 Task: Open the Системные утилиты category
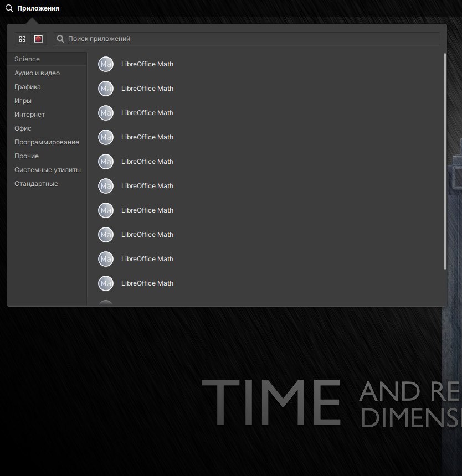pyautogui.click(x=47, y=170)
